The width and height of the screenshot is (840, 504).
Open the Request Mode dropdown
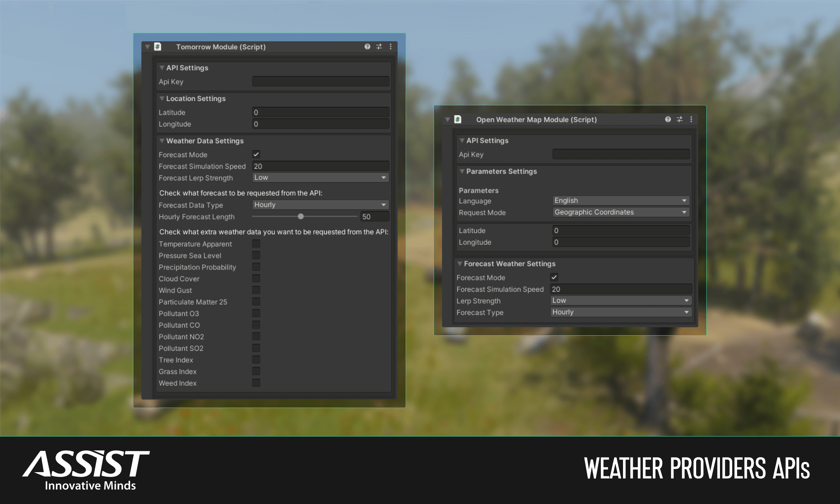621,212
